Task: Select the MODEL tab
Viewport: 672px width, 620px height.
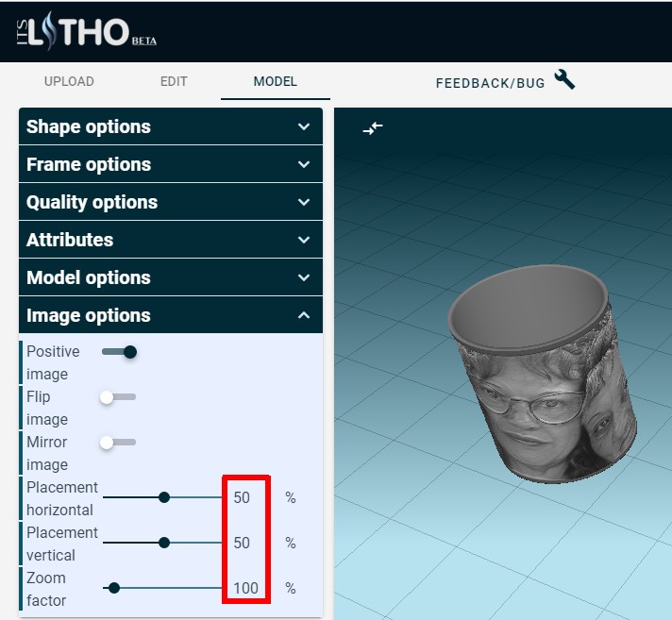Action: tap(276, 81)
